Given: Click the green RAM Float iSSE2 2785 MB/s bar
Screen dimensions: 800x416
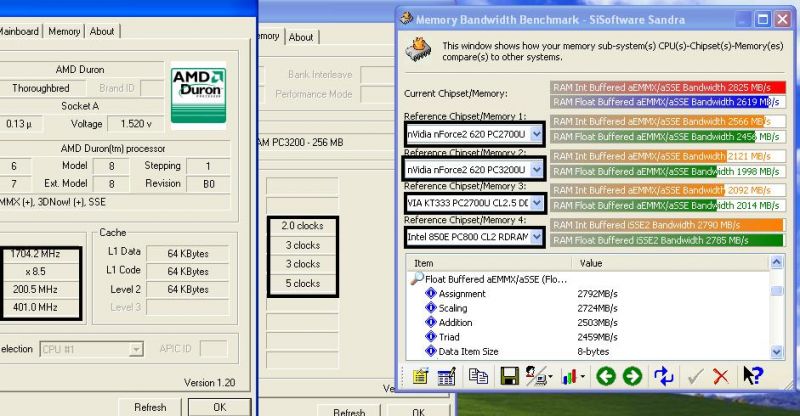Looking at the screenshot, I should coord(668,240).
